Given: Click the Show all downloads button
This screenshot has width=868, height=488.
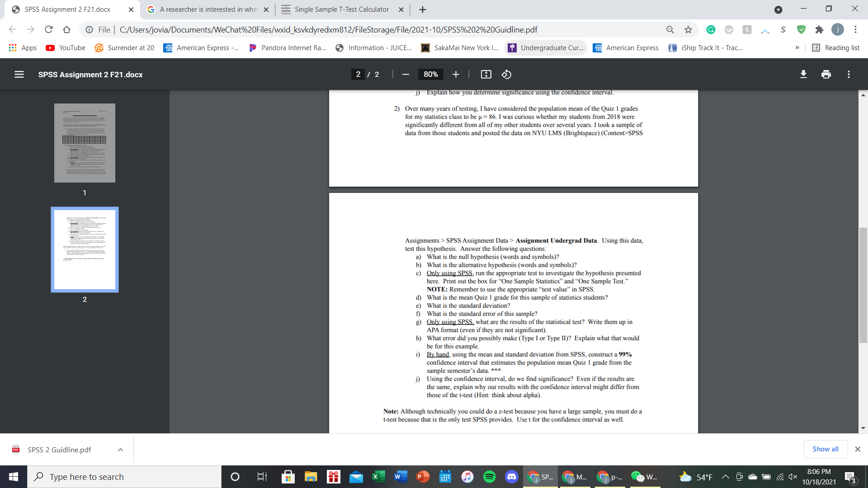Looking at the screenshot, I should point(825,449).
